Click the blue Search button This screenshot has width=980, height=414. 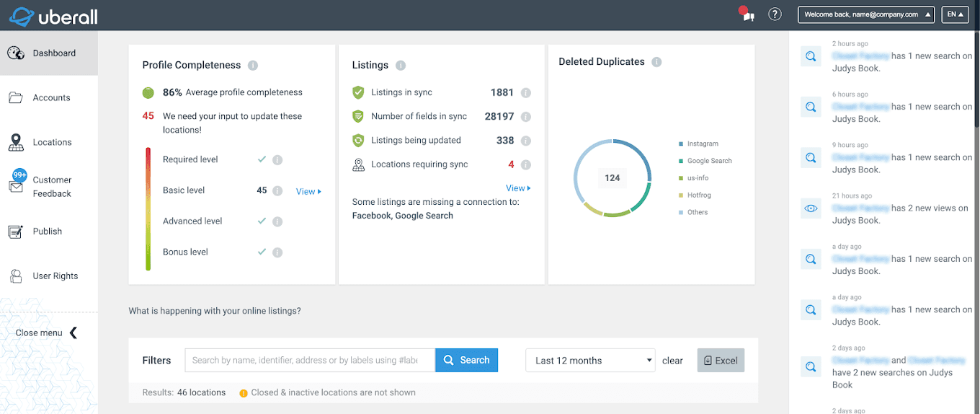(x=466, y=360)
